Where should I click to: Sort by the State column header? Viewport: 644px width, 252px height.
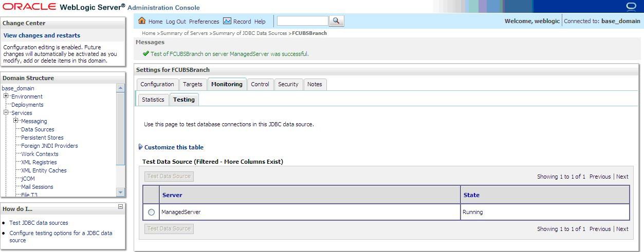pos(471,195)
